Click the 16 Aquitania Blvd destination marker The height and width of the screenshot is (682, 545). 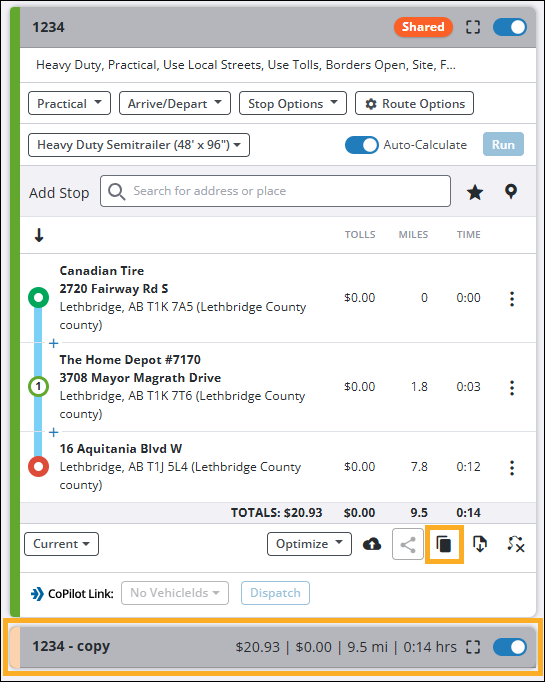click(38, 467)
